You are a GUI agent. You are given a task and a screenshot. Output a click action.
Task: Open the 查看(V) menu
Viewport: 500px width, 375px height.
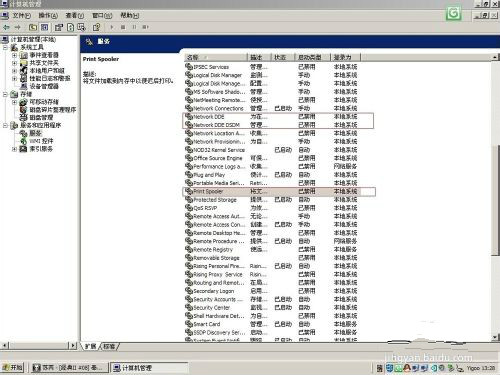pyautogui.click(x=75, y=15)
